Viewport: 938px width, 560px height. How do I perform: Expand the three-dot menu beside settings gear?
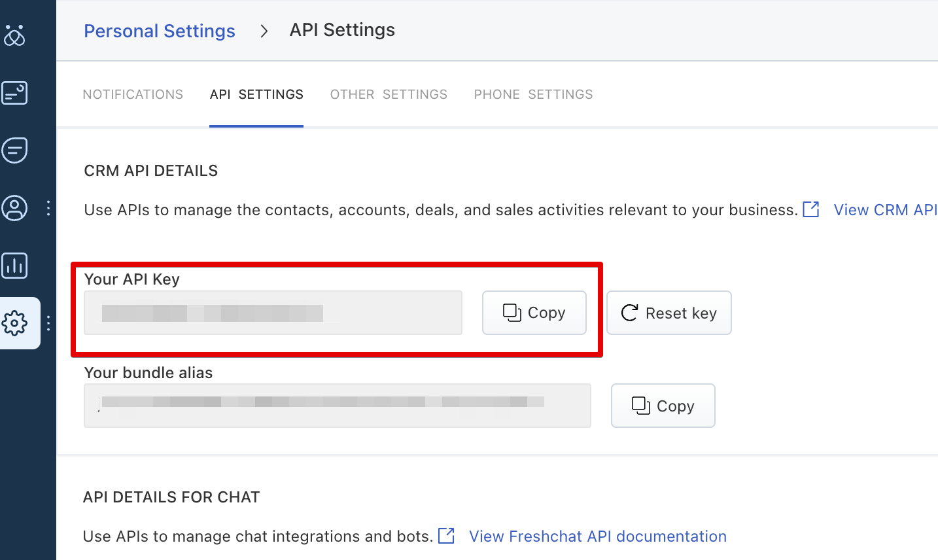click(48, 323)
